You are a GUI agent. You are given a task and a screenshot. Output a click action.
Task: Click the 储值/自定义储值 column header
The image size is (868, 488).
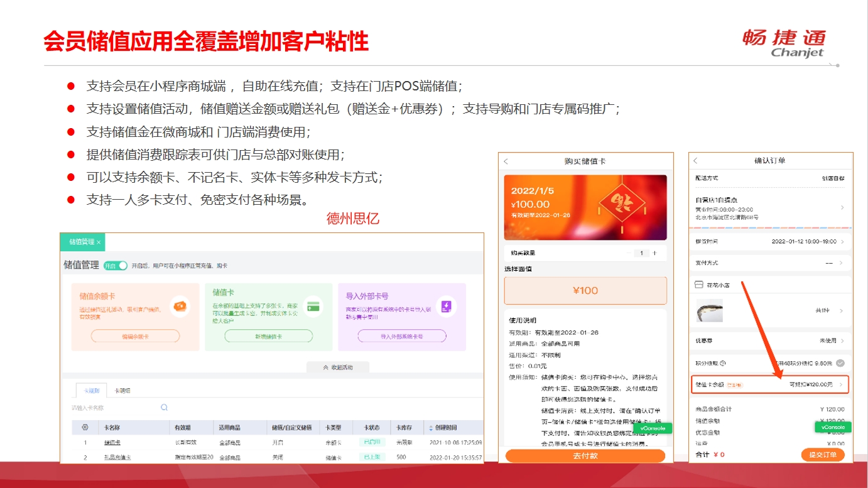[x=292, y=428]
